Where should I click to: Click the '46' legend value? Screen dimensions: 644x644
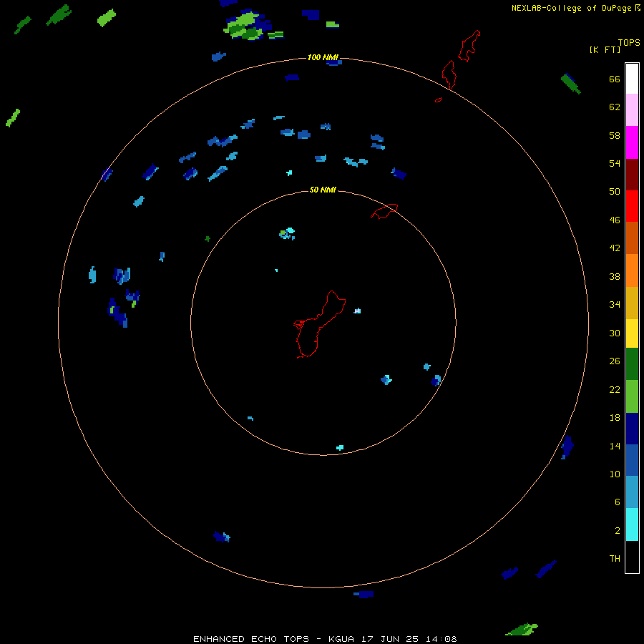click(x=615, y=220)
